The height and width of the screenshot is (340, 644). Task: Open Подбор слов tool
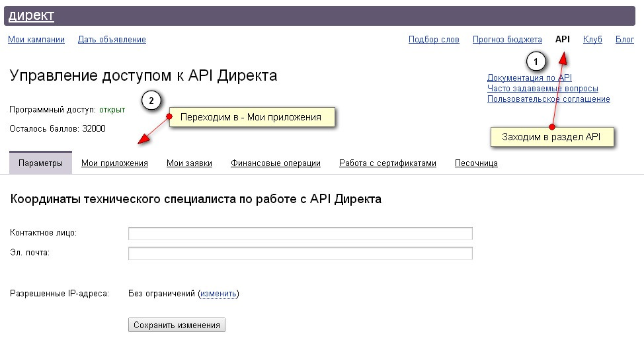[x=434, y=40]
